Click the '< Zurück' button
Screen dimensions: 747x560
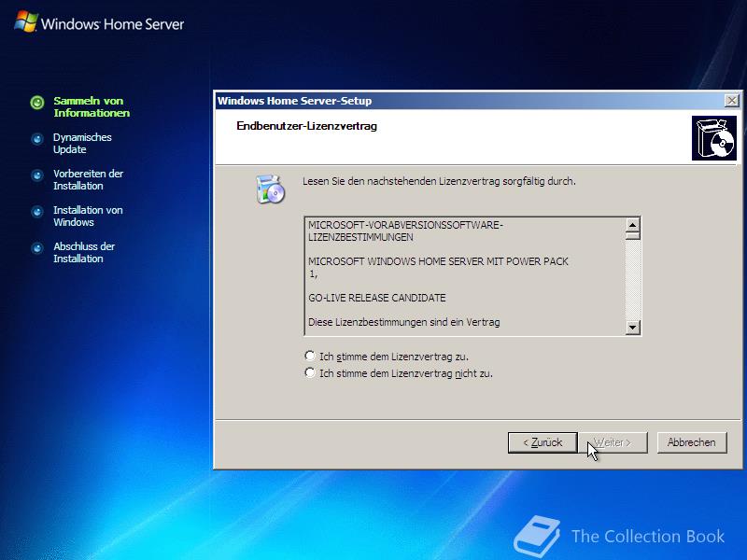pos(543,442)
